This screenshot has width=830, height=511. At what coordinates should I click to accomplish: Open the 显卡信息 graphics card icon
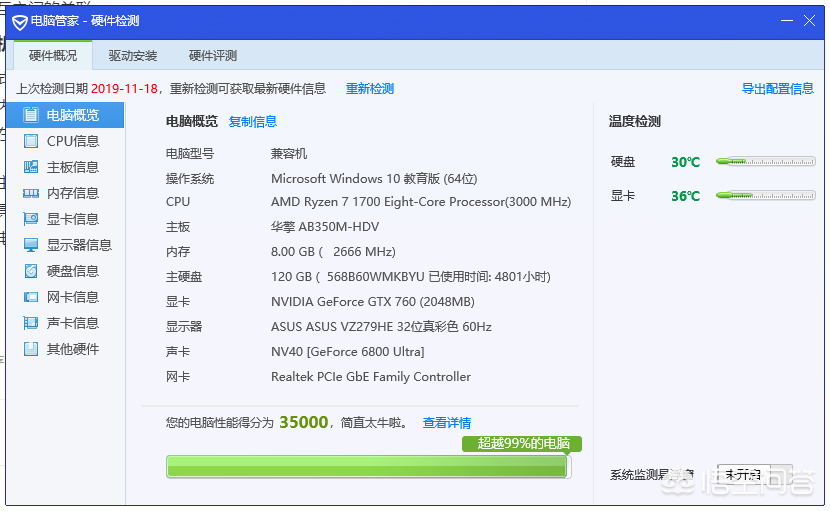pos(31,219)
